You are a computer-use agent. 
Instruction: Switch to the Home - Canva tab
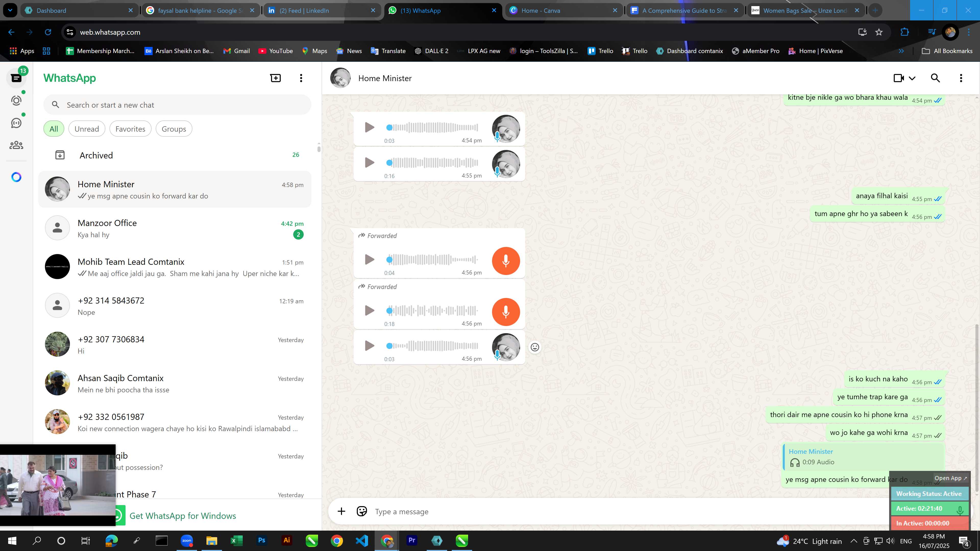click(x=564, y=11)
